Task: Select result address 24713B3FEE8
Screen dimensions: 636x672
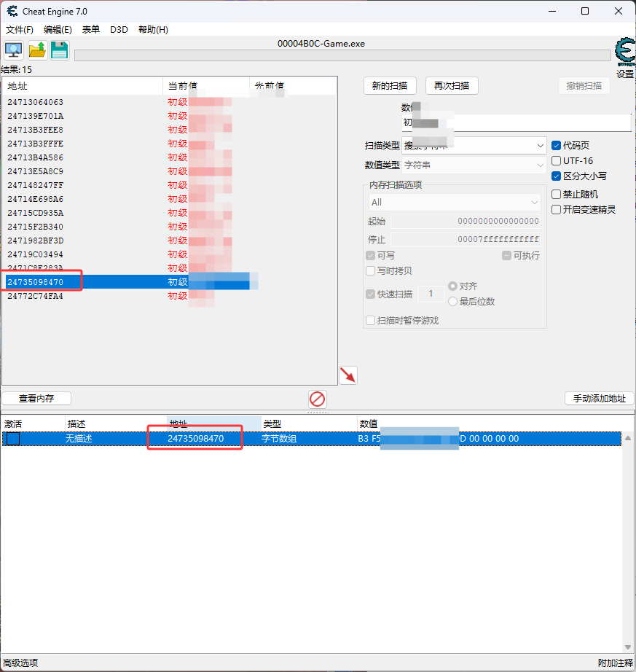Action: [x=35, y=130]
